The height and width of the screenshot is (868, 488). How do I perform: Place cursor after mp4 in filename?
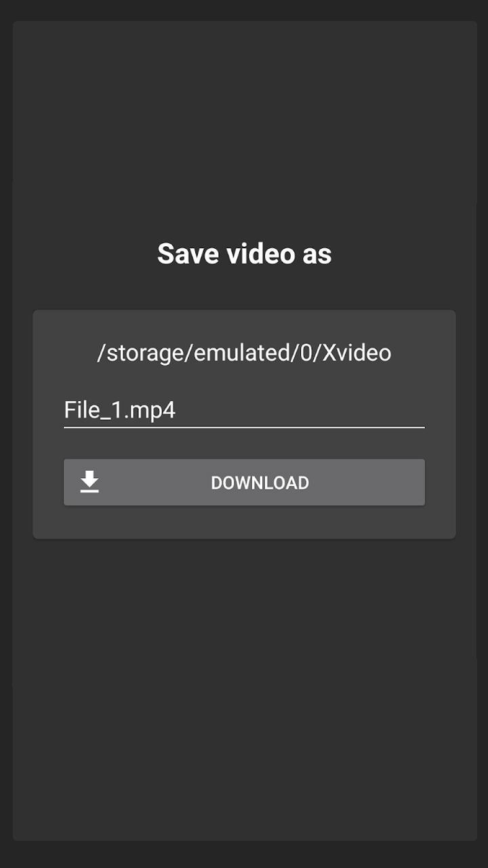(177, 410)
